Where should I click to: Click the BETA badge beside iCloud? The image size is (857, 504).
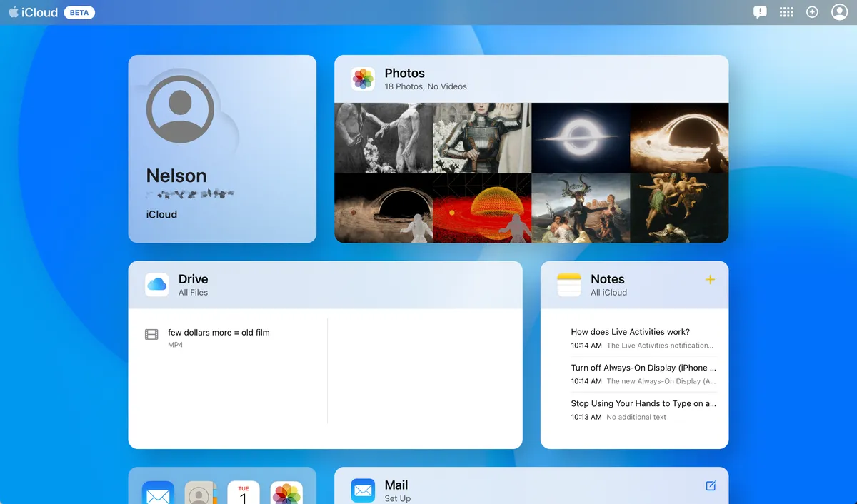pos(79,13)
